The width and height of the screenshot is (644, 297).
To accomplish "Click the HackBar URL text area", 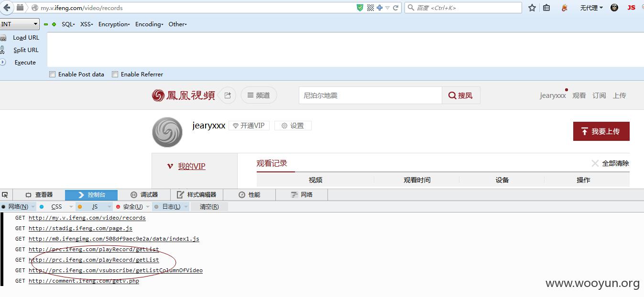I will [345, 50].
